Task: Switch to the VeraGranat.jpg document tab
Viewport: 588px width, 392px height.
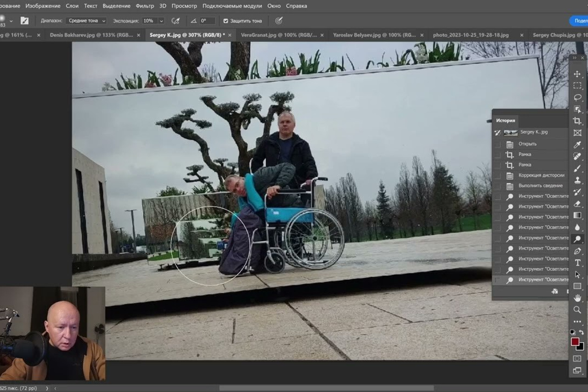Action: pyautogui.click(x=278, y=35)
